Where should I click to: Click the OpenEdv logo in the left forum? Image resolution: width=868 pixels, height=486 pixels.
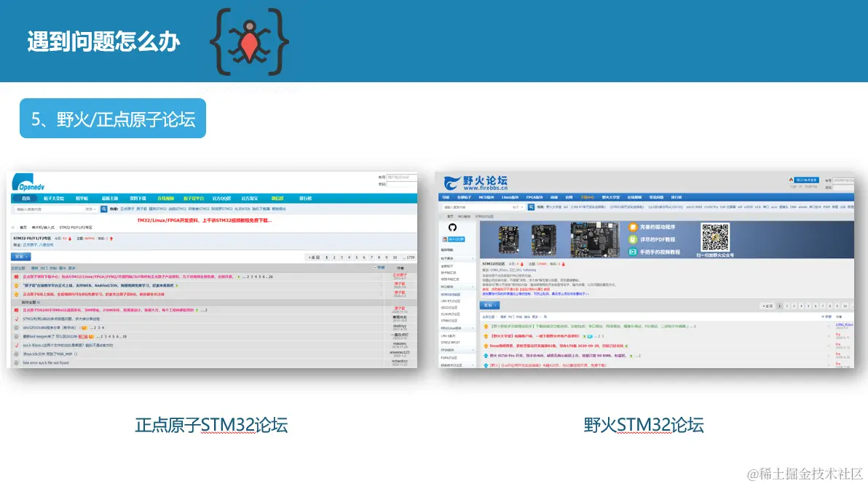click(28, 183)
